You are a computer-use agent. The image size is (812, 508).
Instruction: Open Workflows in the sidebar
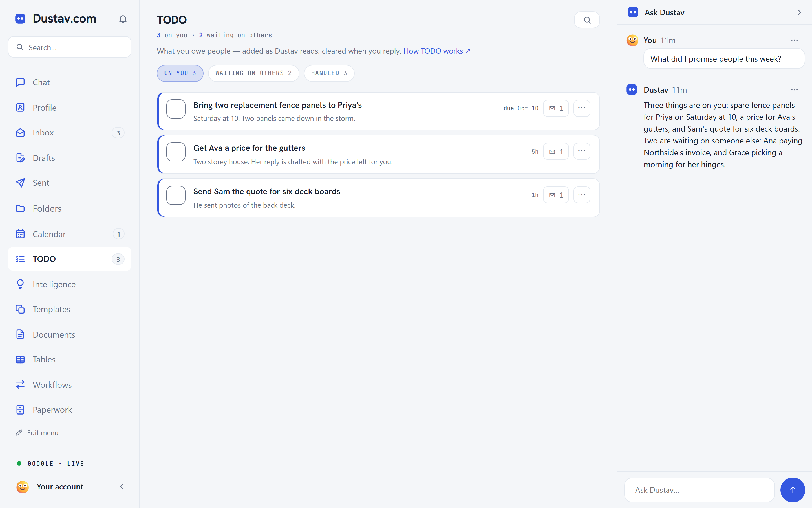(69, 385)
